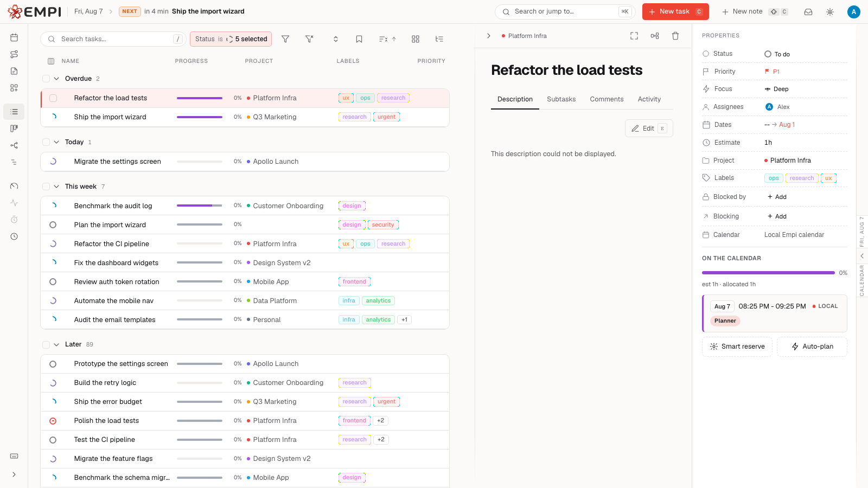Switch to grid layout icon

[x=416, y=39]
